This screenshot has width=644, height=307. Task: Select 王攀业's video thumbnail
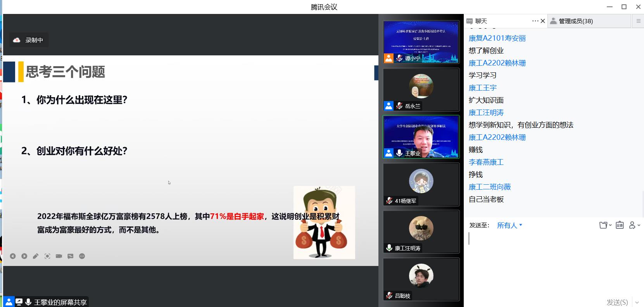pos(421,137)
